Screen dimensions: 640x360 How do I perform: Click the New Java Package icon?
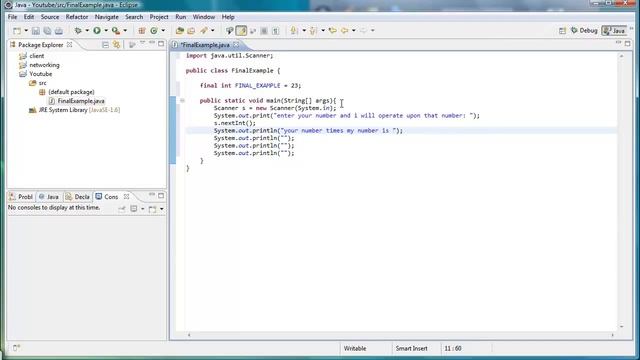142,31
